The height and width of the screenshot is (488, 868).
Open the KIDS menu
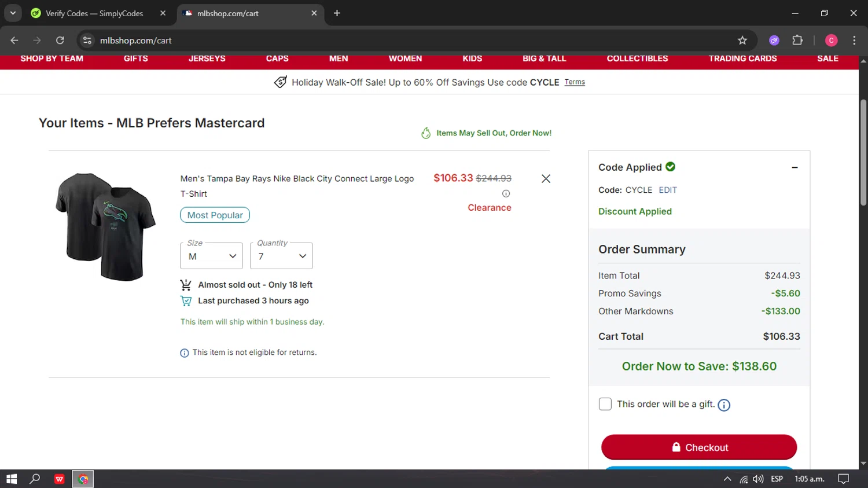(x=472, y=58)
